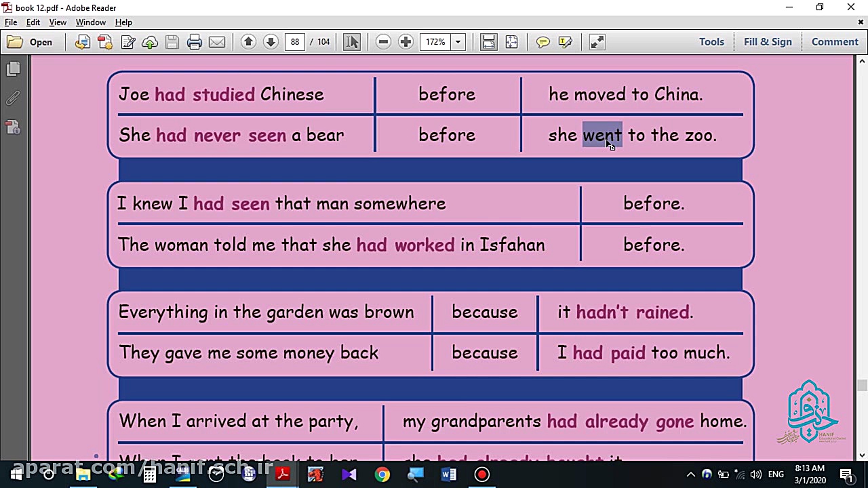The height and width of the screenshot is (488, 868).
Task: Open the Windows Start menu
Action: pyautogui.click(x=16, y=474)
